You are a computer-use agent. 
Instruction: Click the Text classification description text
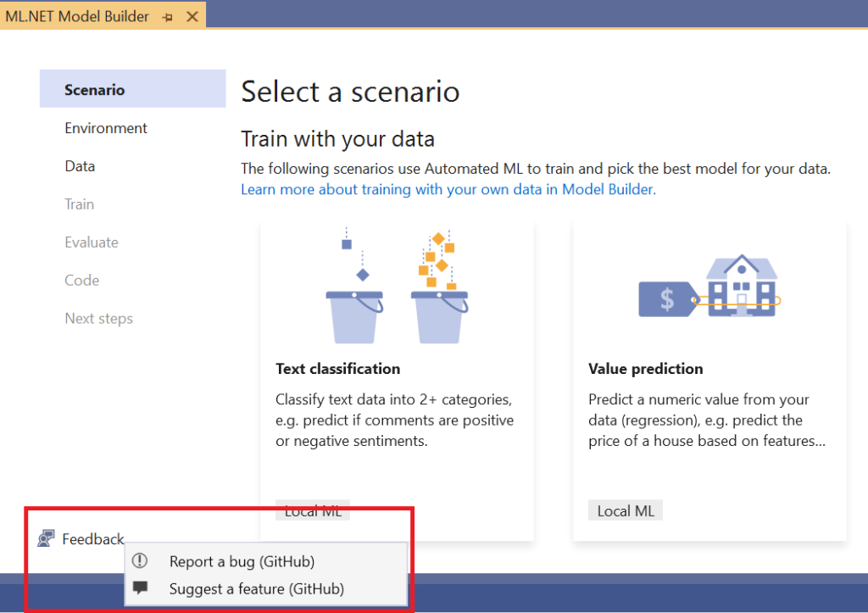coord(395,421)
